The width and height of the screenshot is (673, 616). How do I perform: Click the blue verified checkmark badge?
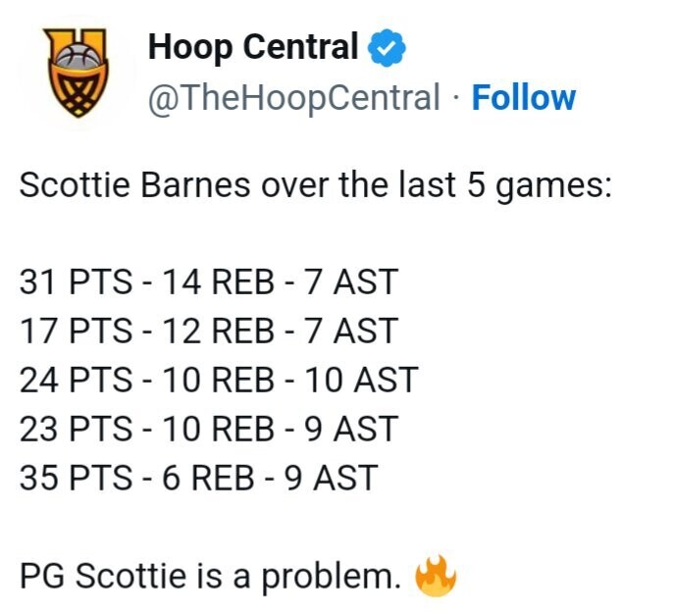[388, 46]
